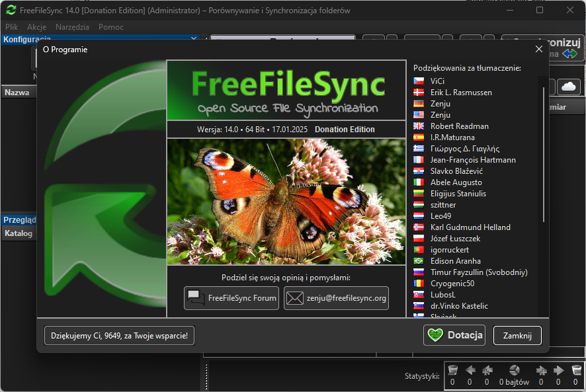Click the British flag beside Robert Readman

pyautogui.click(x=419, y=126)
